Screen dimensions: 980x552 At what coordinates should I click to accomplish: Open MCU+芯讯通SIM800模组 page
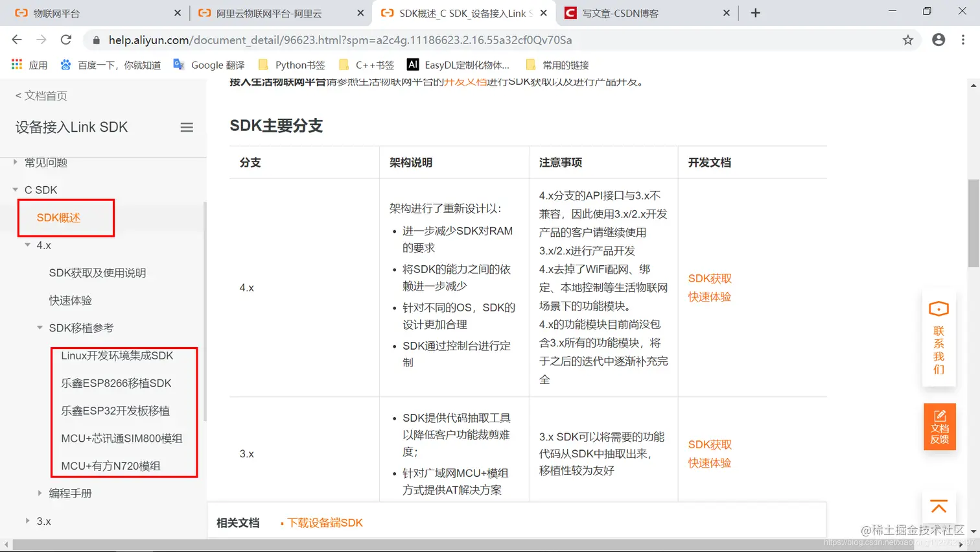pyautogui.click(x=121, y=438)
